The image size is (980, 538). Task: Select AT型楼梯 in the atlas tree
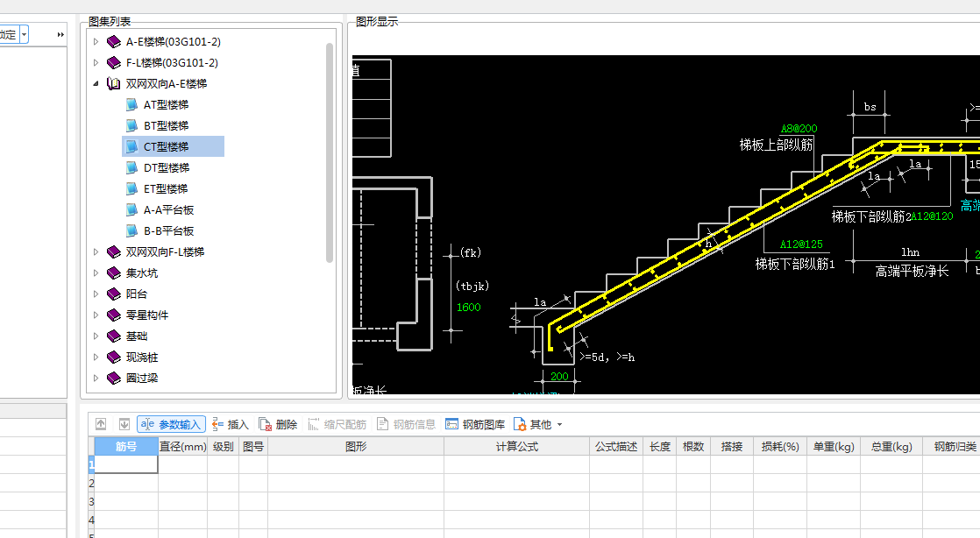pos(166,105)
